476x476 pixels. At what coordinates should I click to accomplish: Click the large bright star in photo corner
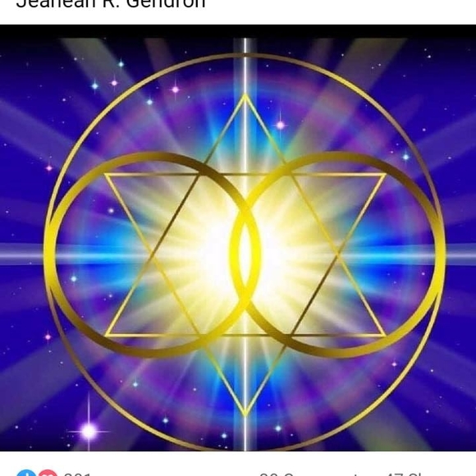click(89, 431)
